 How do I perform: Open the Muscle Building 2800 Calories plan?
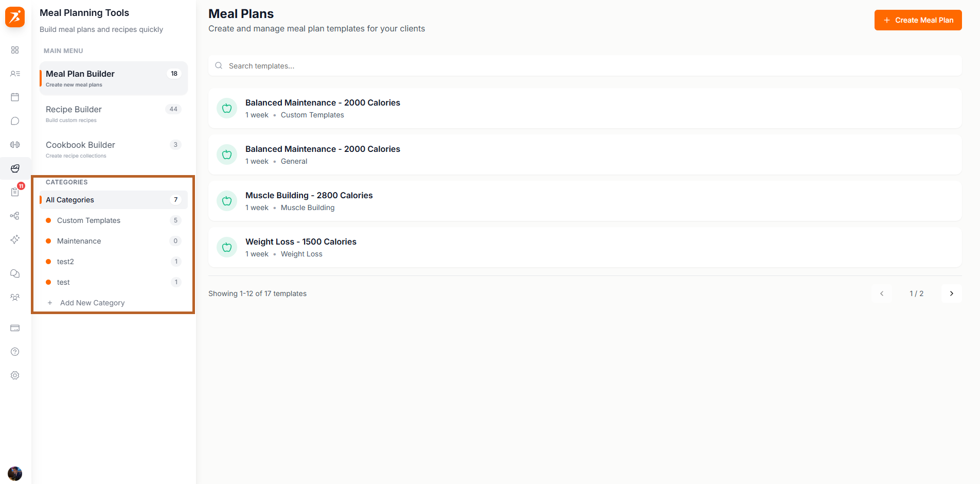point(309,195)
